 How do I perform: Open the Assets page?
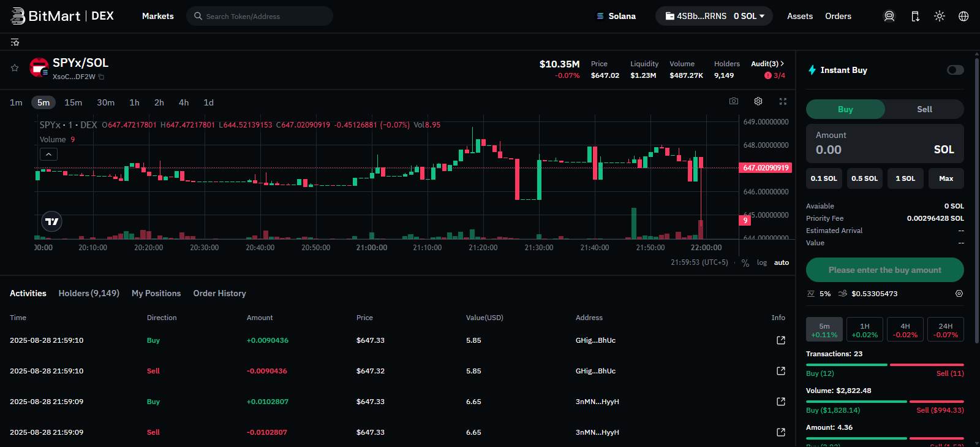[800, 16]
